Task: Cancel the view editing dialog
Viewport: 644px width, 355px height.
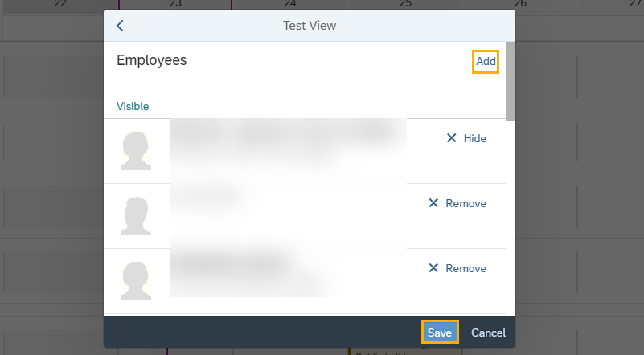Action: tap(488, 333)
